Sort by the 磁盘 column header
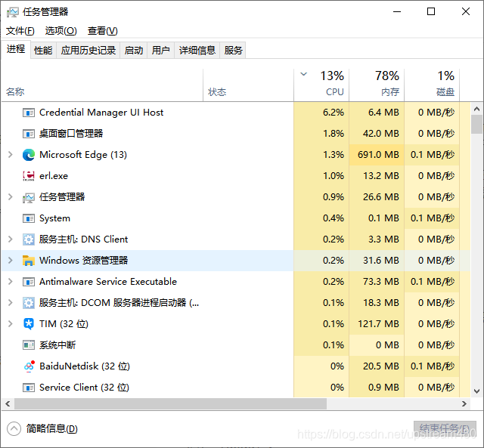 pos(432,84)
